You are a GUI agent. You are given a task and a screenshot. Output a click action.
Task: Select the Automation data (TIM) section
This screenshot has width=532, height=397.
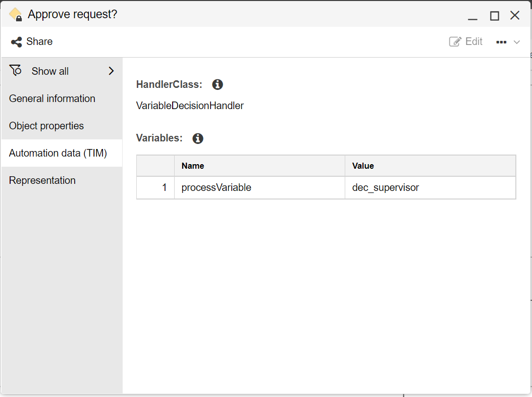click(x=58, y=153)
